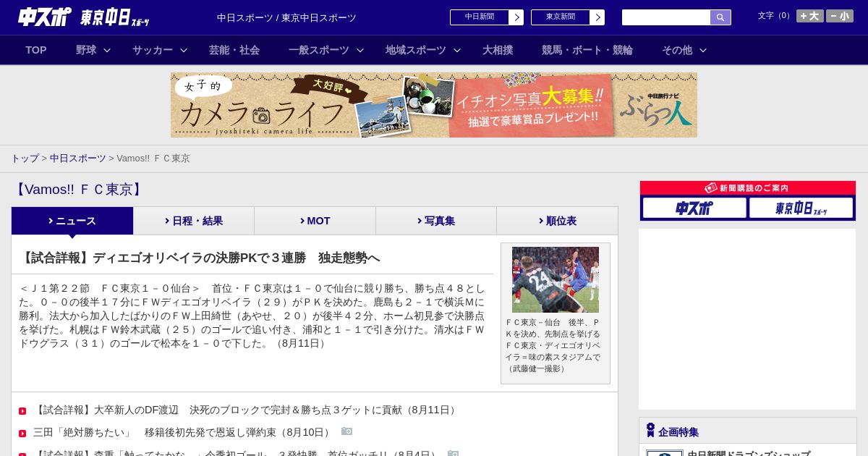Expand the サッカー dropdown chevron
This screenshot has height=456, width=868.
click(x=184, y=50)
